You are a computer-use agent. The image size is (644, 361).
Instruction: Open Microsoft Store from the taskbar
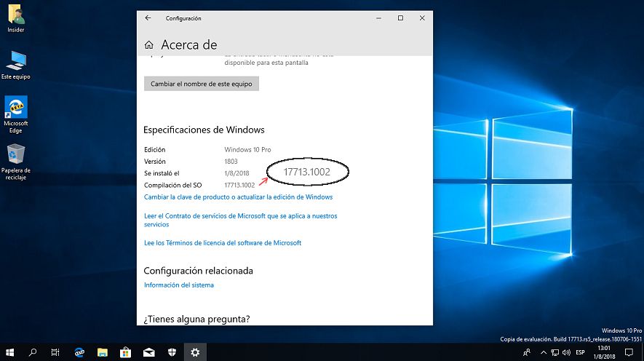[x=125, y=352]
